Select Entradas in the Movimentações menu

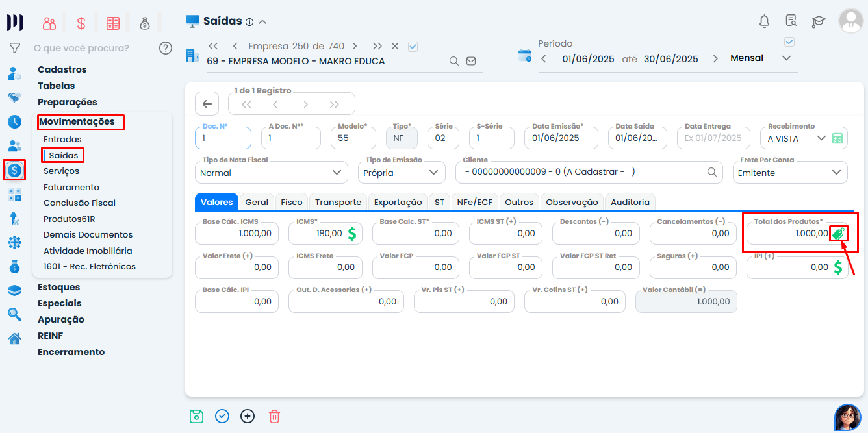click(62, 139)
